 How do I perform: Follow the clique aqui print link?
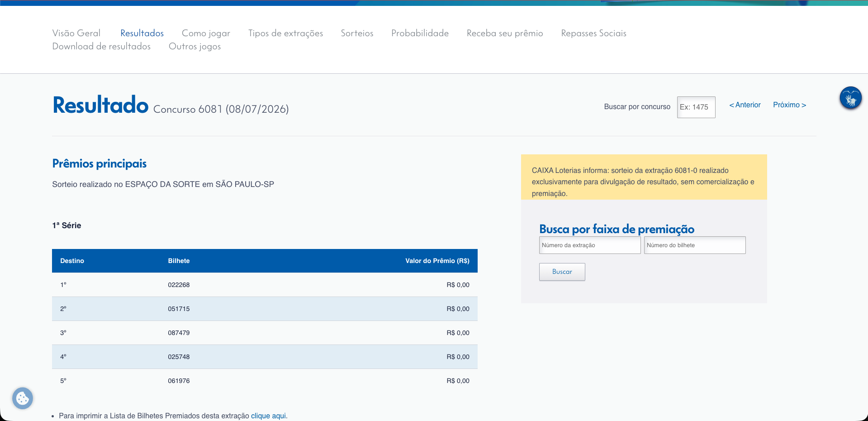(x=268, y=416)
